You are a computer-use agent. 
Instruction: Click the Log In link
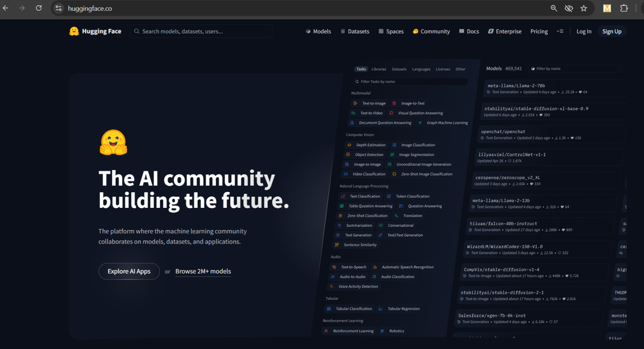[584, 31]
